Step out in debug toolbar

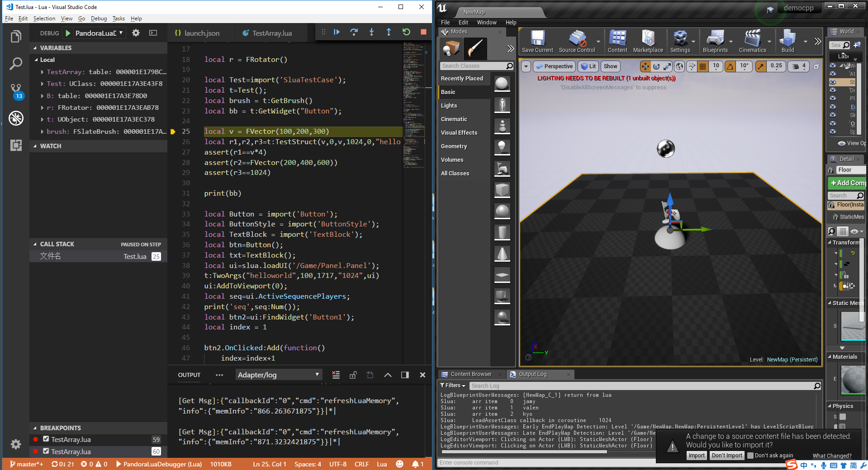click(x=389, y=32)
